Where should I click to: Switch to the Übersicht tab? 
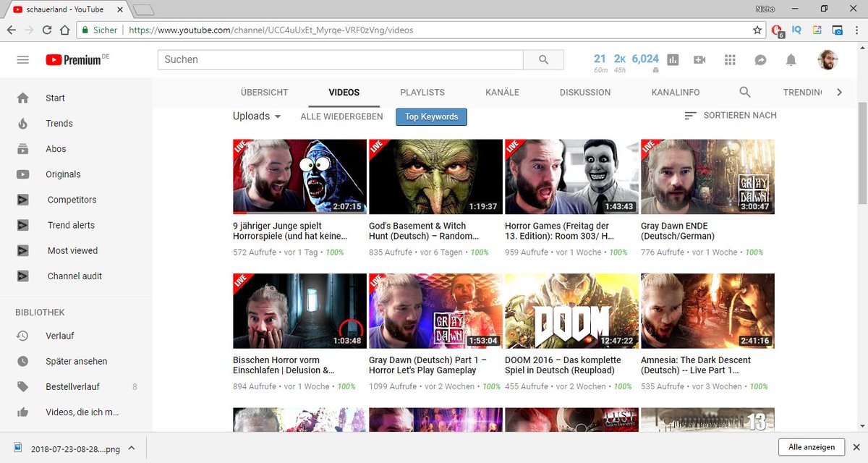[264, 93]
